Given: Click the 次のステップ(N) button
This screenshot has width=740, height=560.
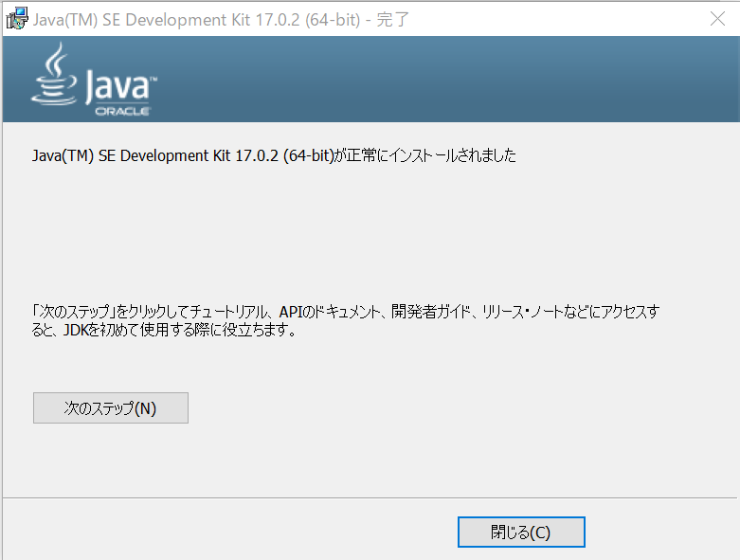Looking at the screenshot, I should tap(111, 407).
